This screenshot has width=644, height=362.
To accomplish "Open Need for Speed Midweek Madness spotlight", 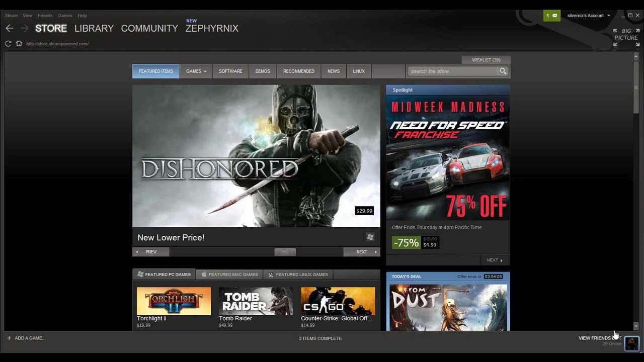I will (x=448, y=158).
